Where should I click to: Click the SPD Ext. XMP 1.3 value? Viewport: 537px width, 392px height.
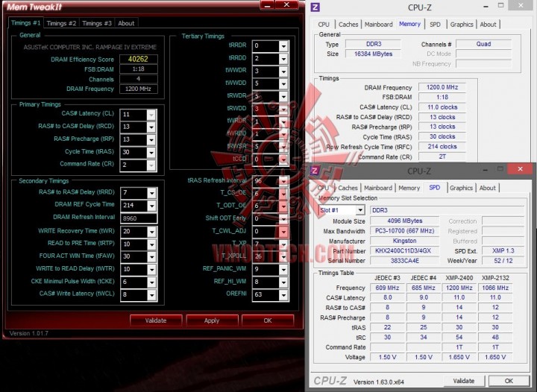(x=503, y=250)
